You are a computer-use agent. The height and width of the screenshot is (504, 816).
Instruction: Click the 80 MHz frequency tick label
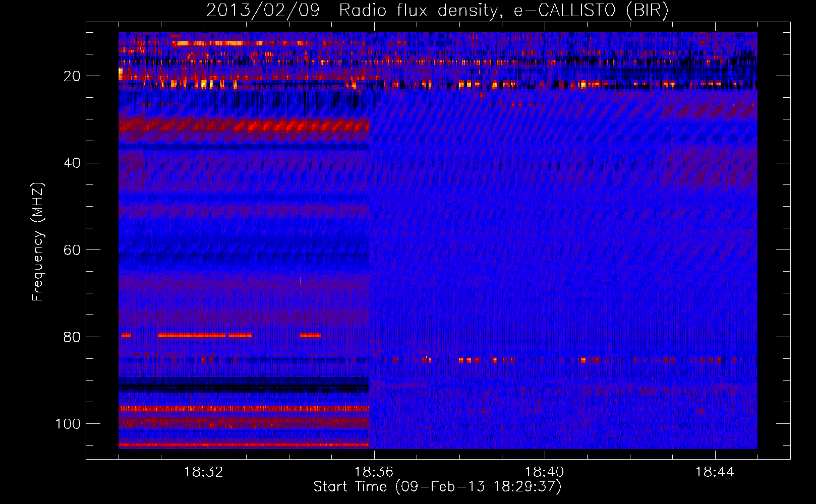pos(72,337)
